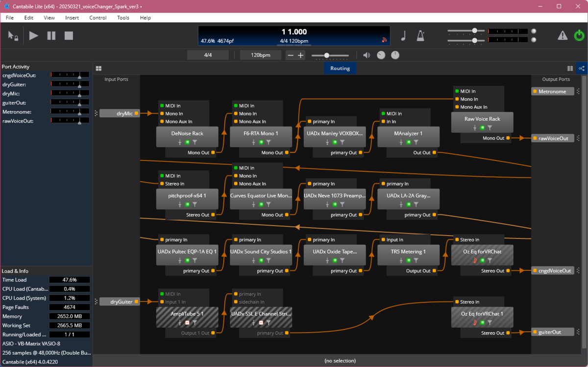Click the speaker icon beside the tempo slider
The height and width of the screenshot is (367, 588).
(x=366, y=55)
